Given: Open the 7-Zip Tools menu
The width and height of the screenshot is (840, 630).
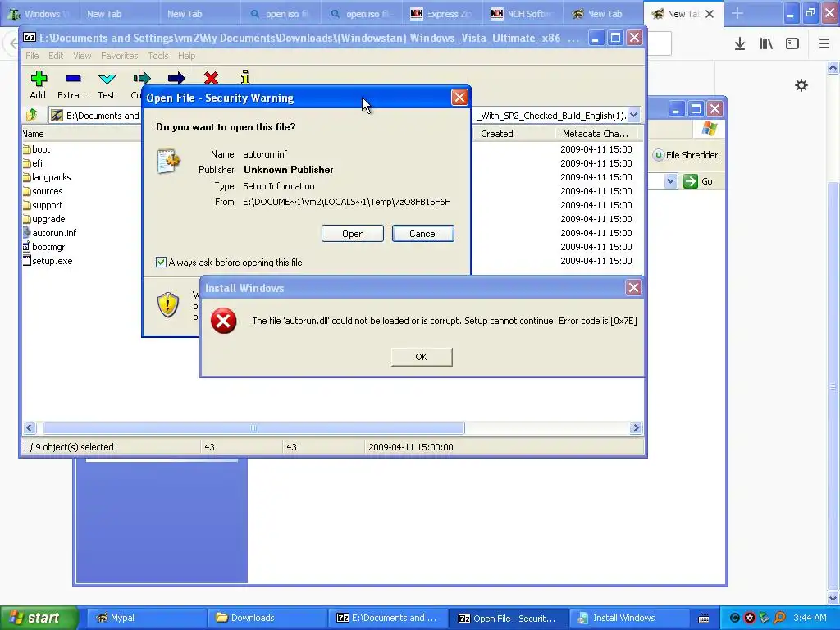Looking at the screenshot, I should pyautogui.click(x=158, y=56).
